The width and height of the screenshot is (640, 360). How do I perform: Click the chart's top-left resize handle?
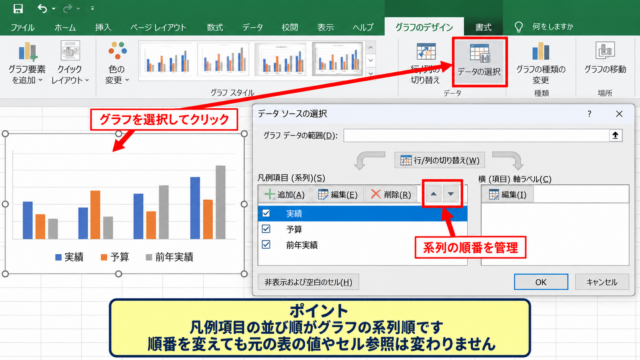pyautogui.click(x=5, y=134)
